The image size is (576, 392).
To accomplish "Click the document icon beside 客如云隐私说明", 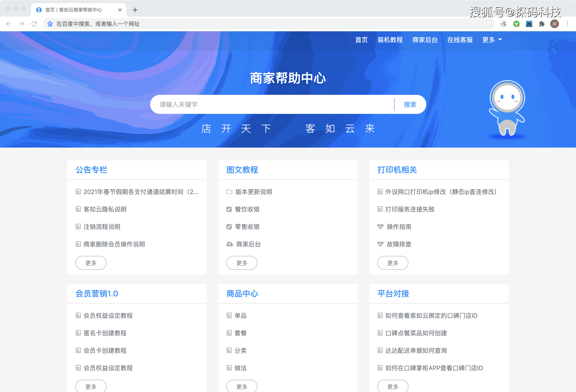I will tap(78, 209).
